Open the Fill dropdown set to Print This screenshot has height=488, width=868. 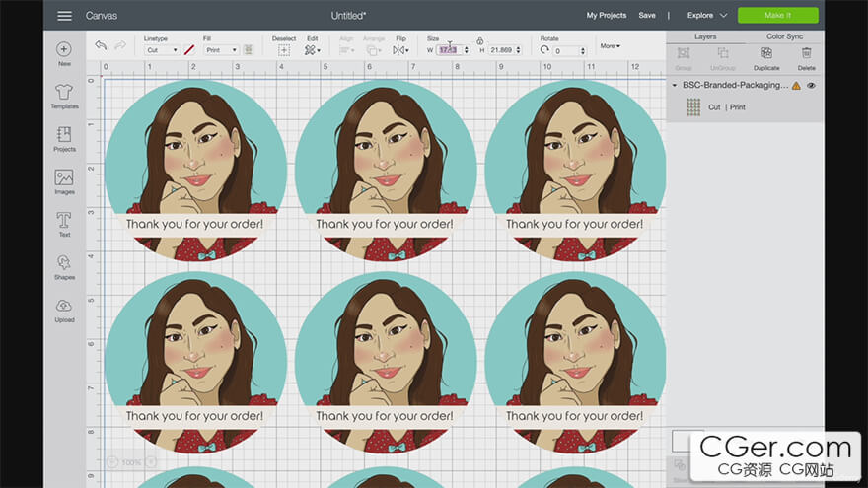point(221,50)
